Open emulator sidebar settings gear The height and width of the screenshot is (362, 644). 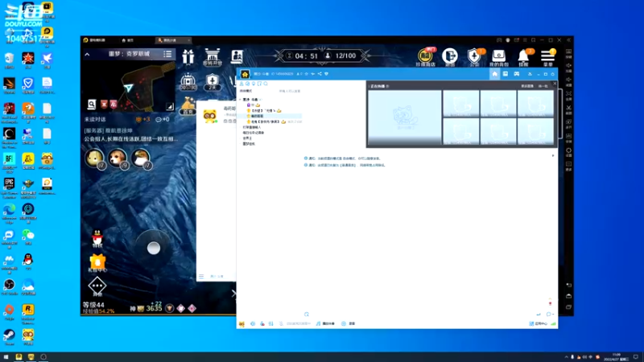coord(569,152)
